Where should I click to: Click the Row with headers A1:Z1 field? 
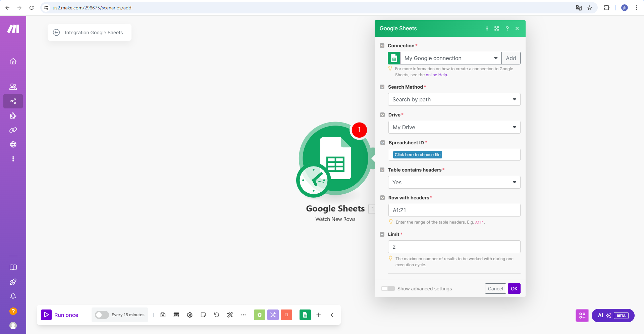pos(454,210)
